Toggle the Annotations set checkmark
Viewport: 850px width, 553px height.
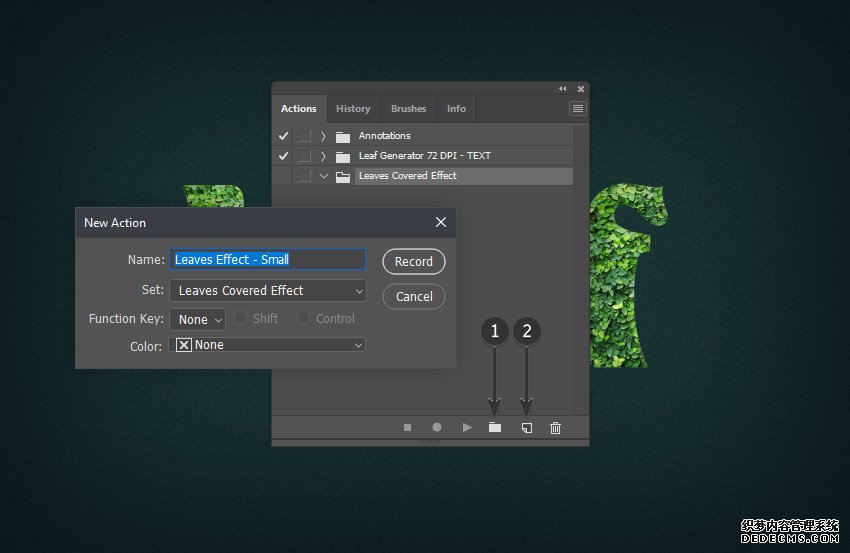point(283,136)
